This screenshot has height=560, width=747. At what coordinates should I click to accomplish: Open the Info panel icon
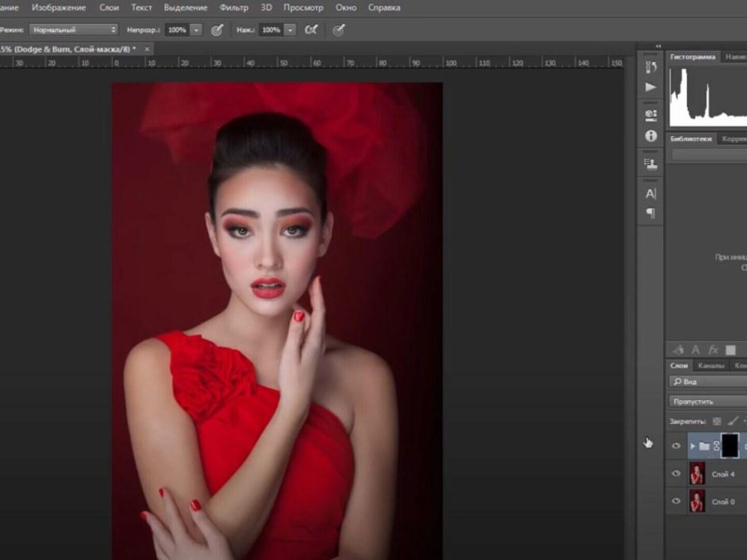651,136
